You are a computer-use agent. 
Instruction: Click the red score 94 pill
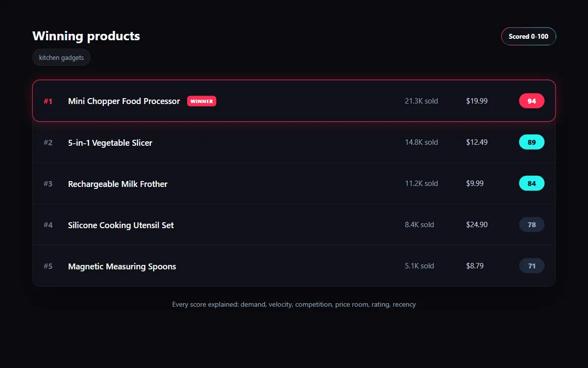(x=532, y=101)
